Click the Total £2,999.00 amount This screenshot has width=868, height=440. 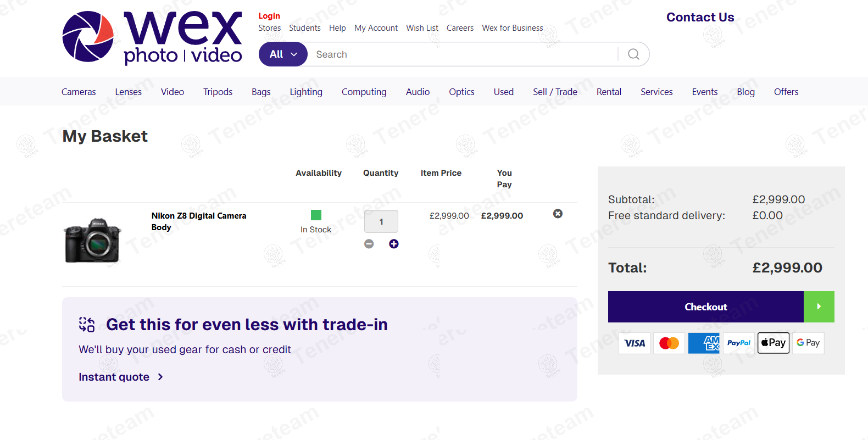(x=787, y=268)
